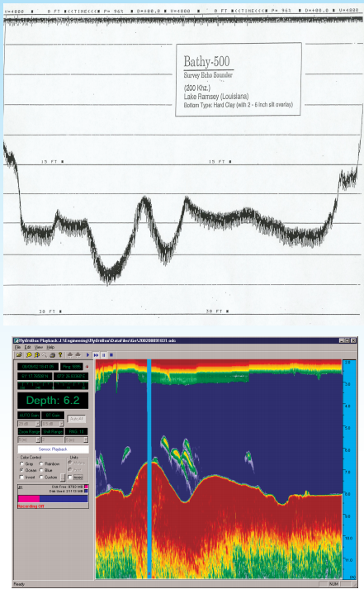Pause the playback

[103, 355]
